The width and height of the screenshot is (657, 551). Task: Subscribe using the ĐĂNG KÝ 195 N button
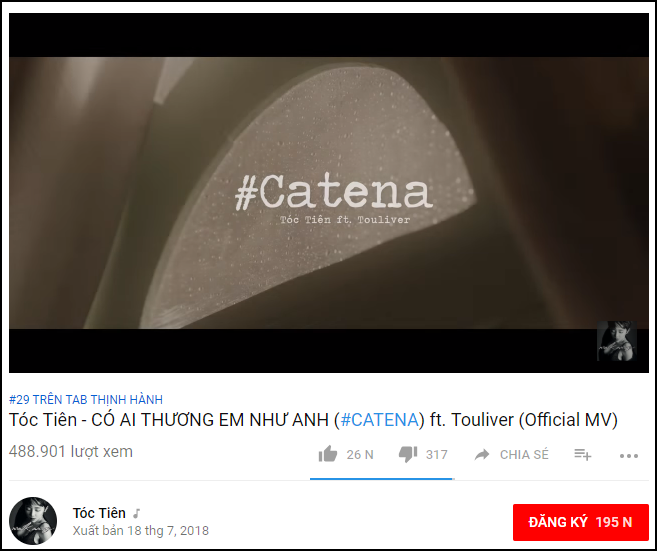pyautogui.click(x=581, y=522)
